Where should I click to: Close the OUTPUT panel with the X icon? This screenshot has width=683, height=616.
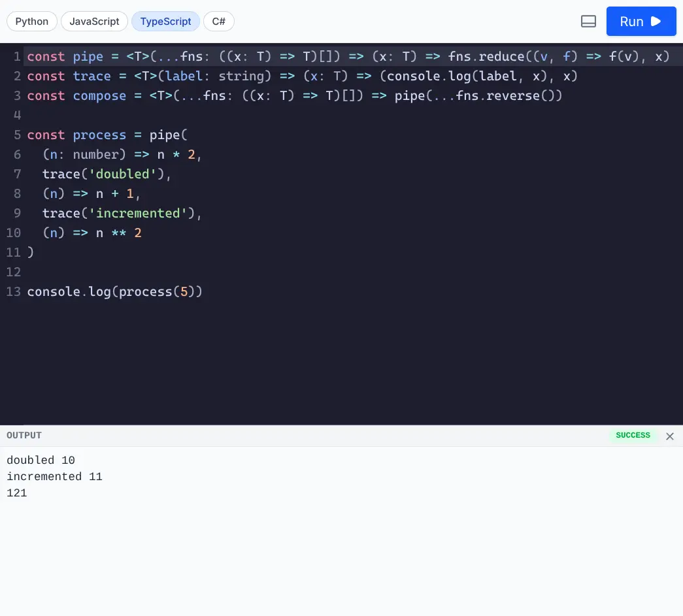(670, 436)
